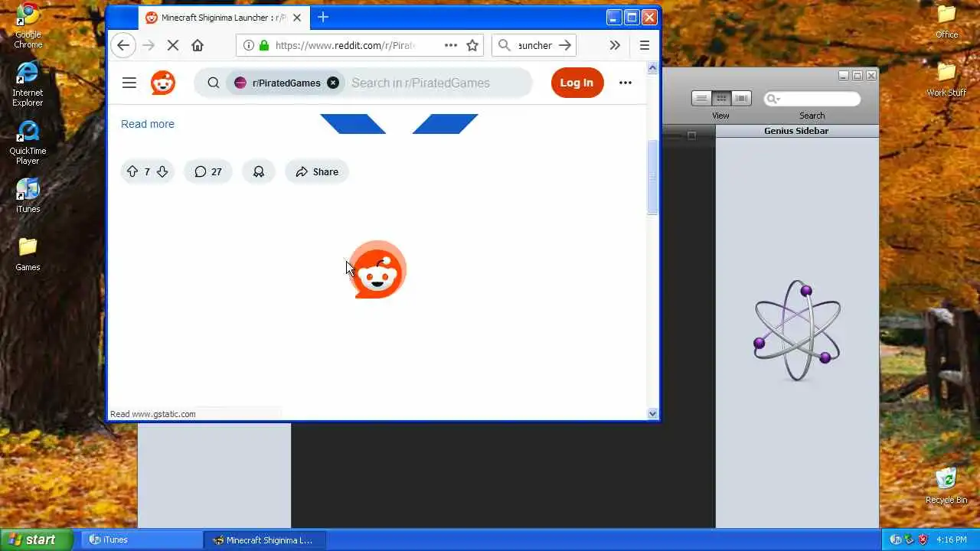Image resolution: width=980 pixels, height=551 pixels.
Task: Stop page loading with the X button
Action: click(173, 45)
